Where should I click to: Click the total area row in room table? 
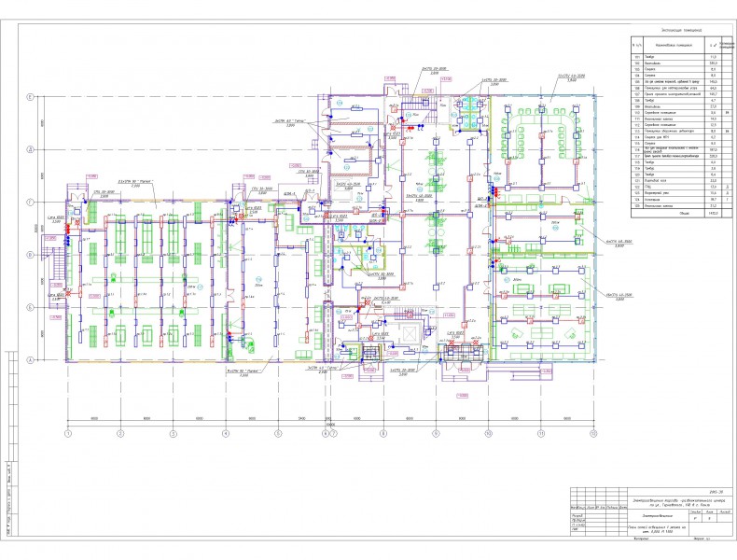click(683, 213)
